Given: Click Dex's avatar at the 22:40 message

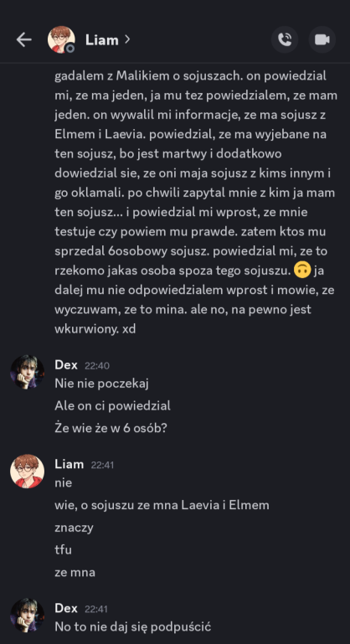Looking at the screenshot, I should pos(27,372).
